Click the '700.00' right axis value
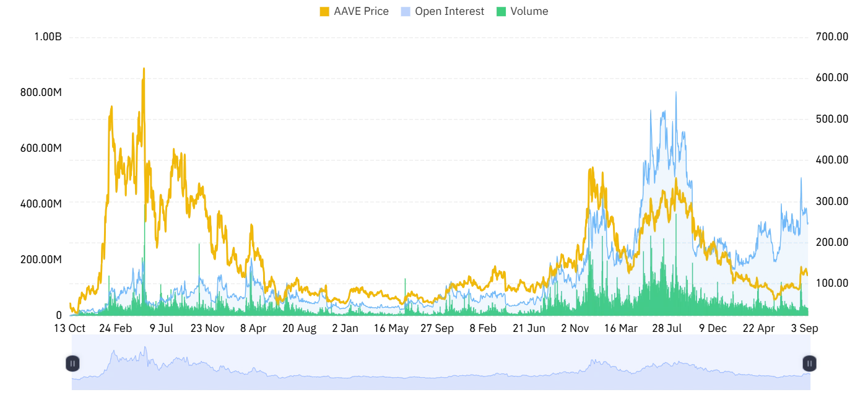The image size is (868, 418). (x=832, y=37)
